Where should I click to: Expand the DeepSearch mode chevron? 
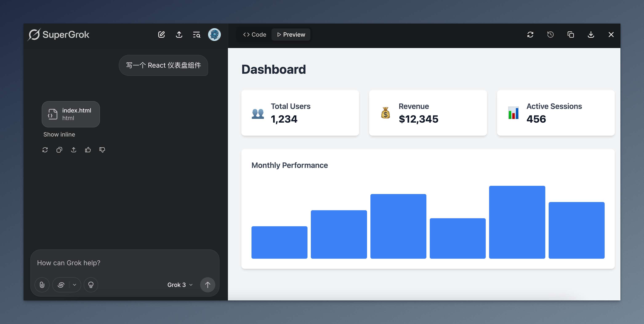75,285
